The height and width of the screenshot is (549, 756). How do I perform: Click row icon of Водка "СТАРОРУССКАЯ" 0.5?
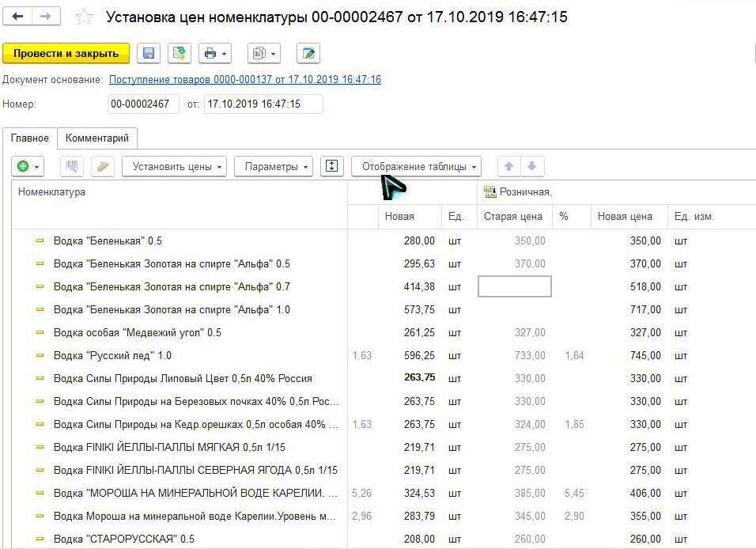coord(40,539)
